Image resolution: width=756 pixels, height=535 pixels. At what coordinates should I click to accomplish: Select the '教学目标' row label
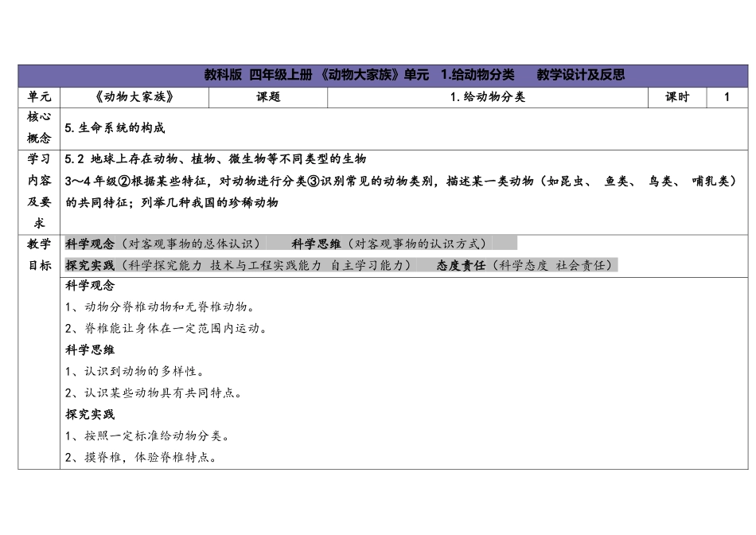coord(39,255)
